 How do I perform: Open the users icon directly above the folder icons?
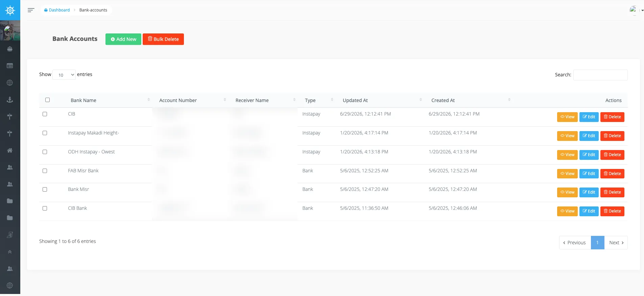[x=10, y=184]
